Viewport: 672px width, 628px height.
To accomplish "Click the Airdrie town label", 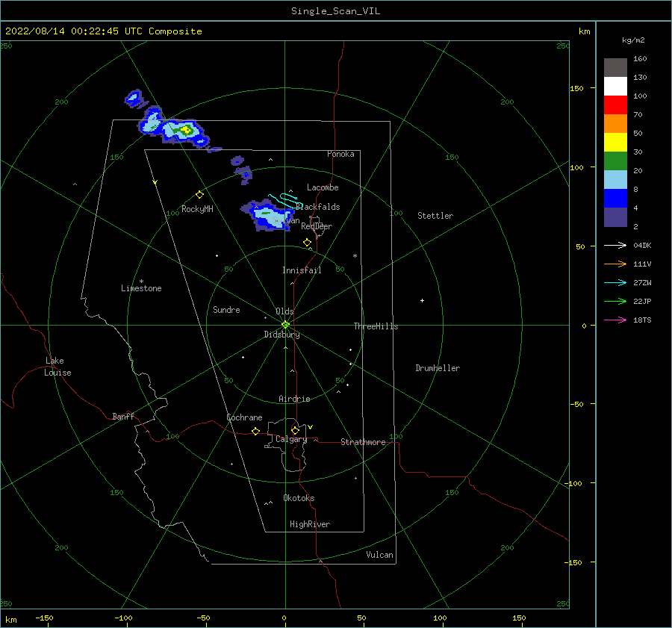I will pyautogui.click(x=294, y=399).
